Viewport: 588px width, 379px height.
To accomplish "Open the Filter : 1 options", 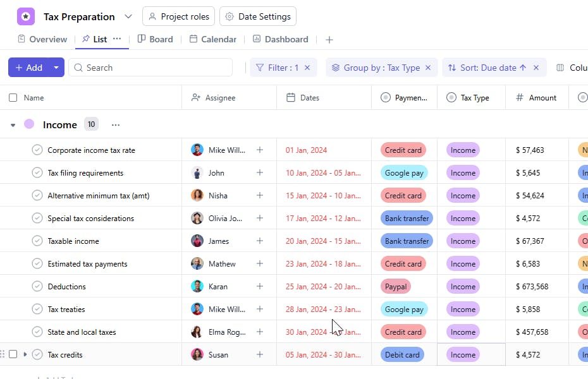I will pyautogui.click(x=277, y=68).
